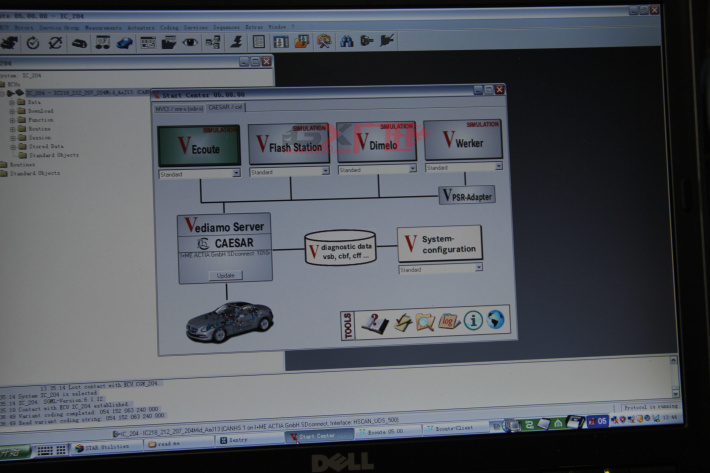Click the window-with-glasses toolbar icon
The height and width of the screenshot is (473, 710).
(x=103, y=43)
